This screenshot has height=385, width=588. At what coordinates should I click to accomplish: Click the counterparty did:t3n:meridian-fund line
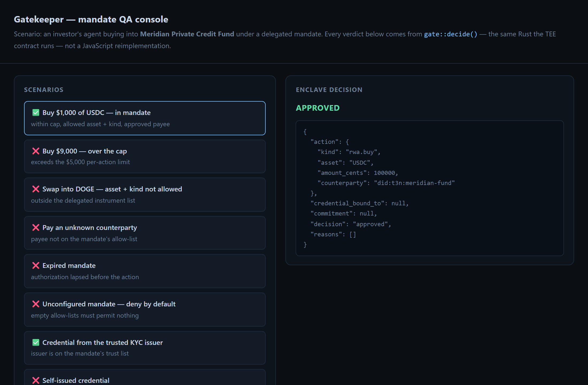(x=386, y=183)
